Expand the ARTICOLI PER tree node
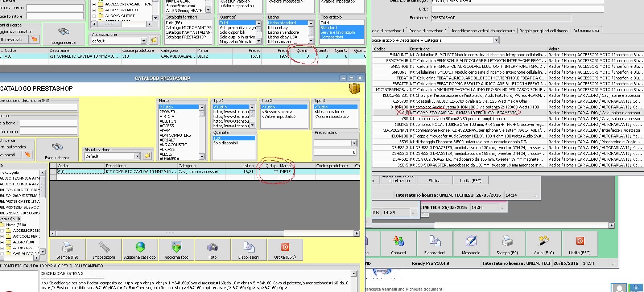The width and height of the screenshot is (644, 292). (2, 237)
